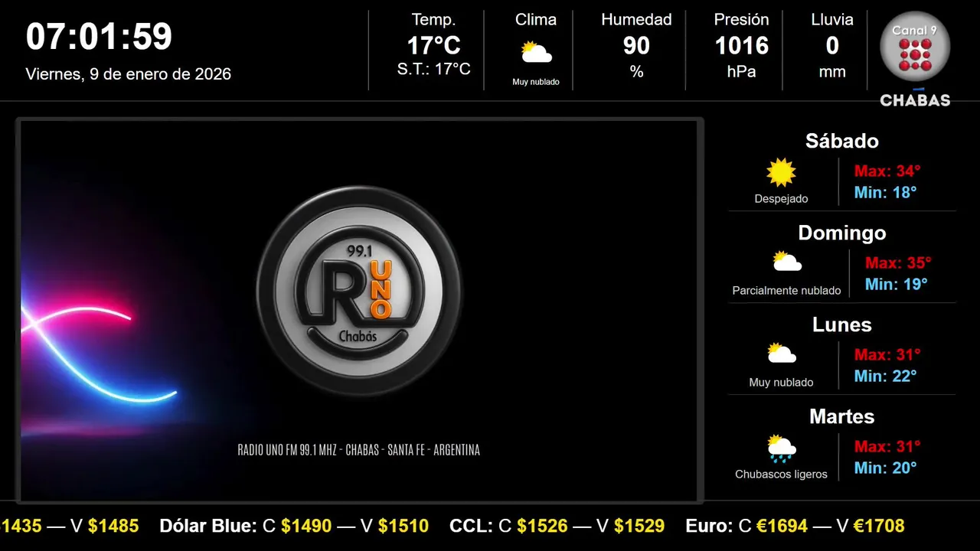Viewport: 980px width, 551px height.
Task: Click the S.T.: 17°C thermal sensation
Action: click(433, 69)
